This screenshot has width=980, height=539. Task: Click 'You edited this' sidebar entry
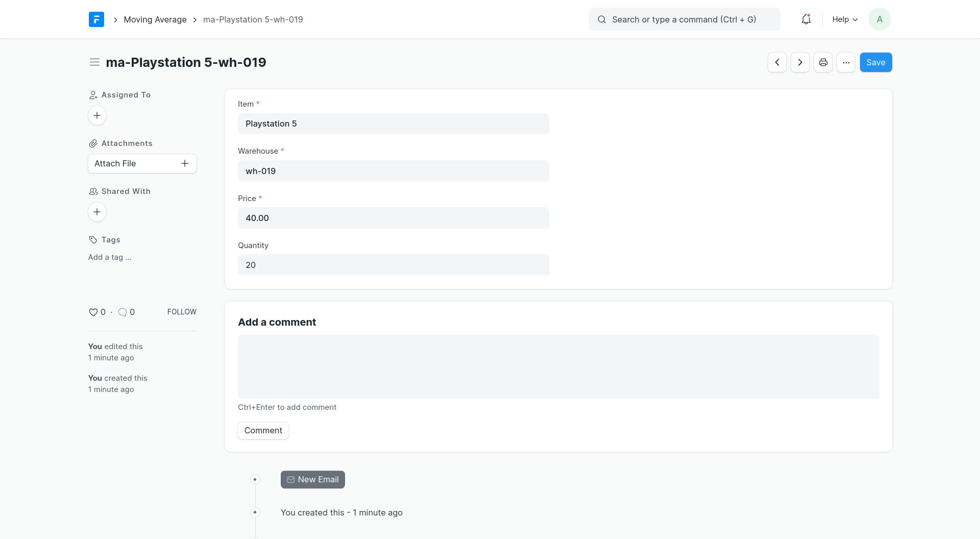(115, 352)
